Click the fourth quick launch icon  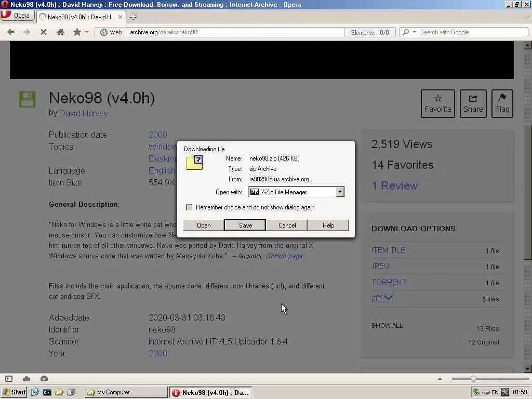71,392
